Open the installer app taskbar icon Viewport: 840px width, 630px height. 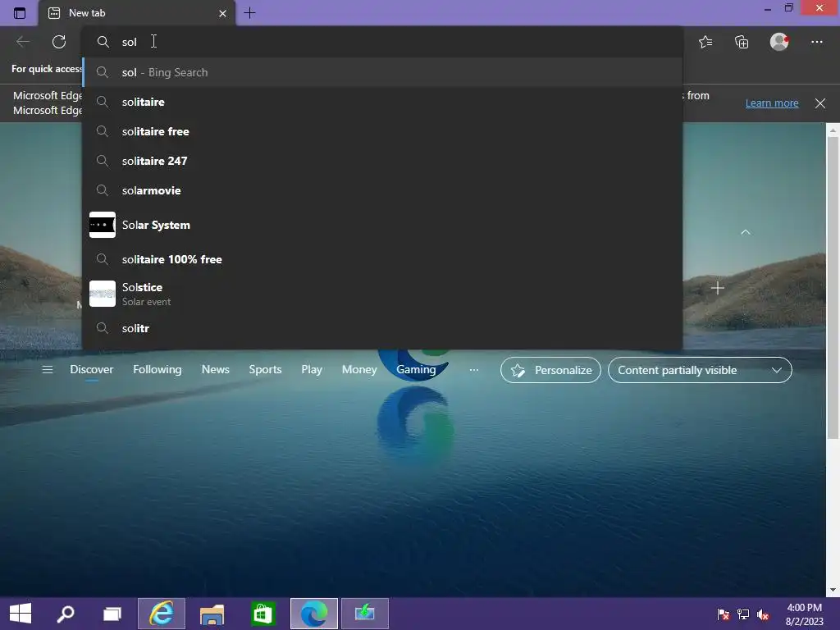coord(365,614)
